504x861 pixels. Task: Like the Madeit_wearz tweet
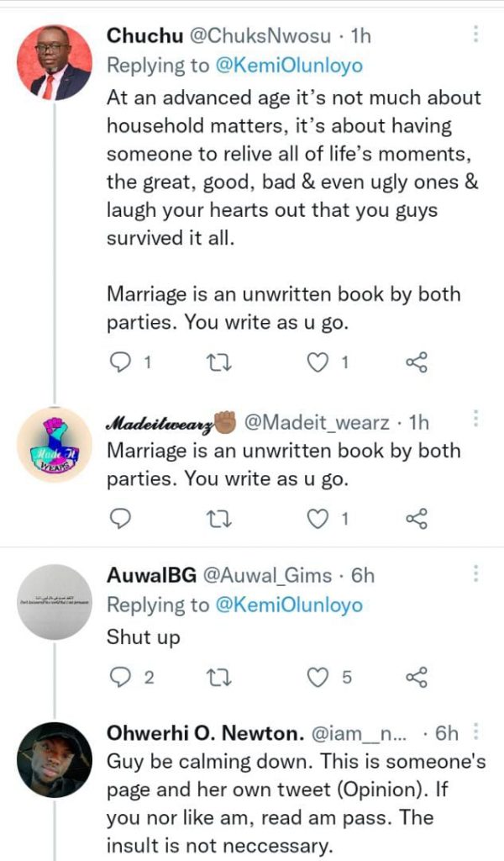(x=318, y=519)
